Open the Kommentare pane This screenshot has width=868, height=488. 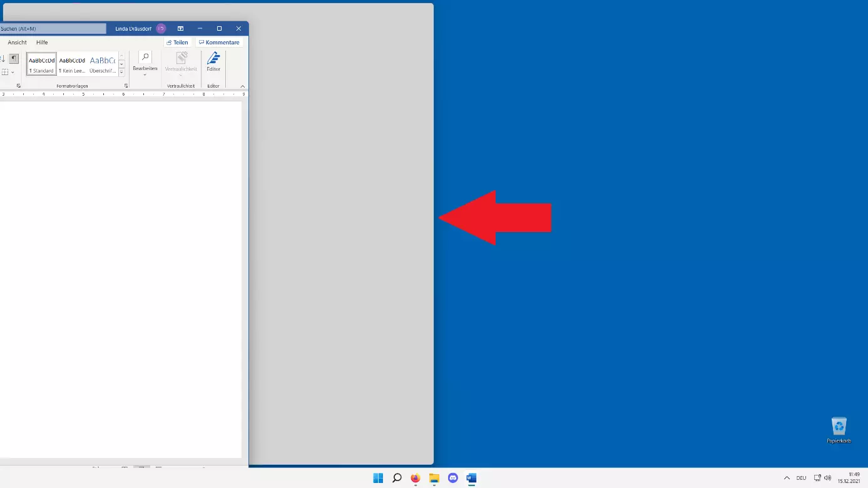click(219, 43)
